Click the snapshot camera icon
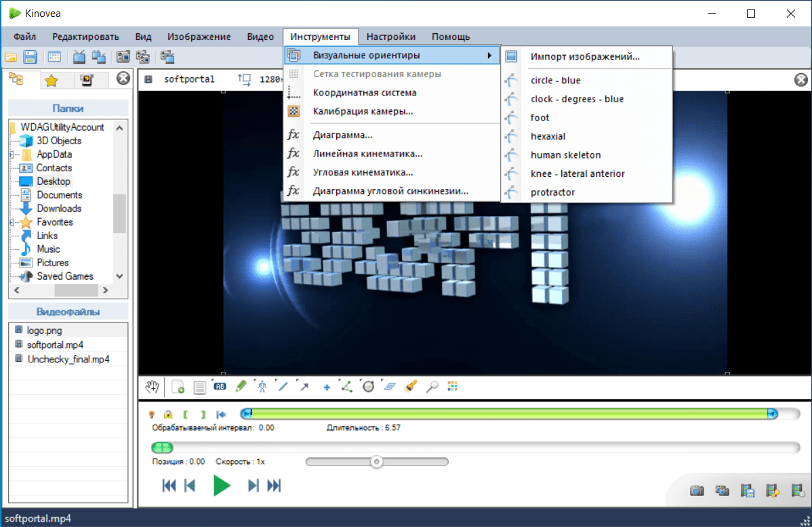812x527 pixels. tap(697, 490)
